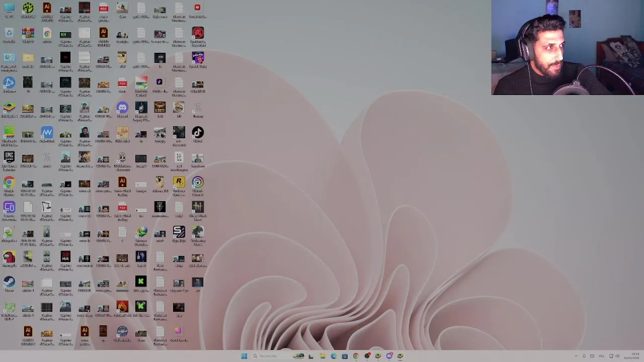
Task: Click the sneaker search highlight icon
Action: (x=298, y=356)
